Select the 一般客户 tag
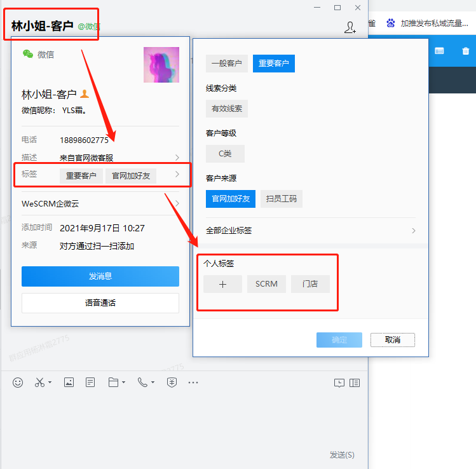476x469 pixels. point(226,64)
